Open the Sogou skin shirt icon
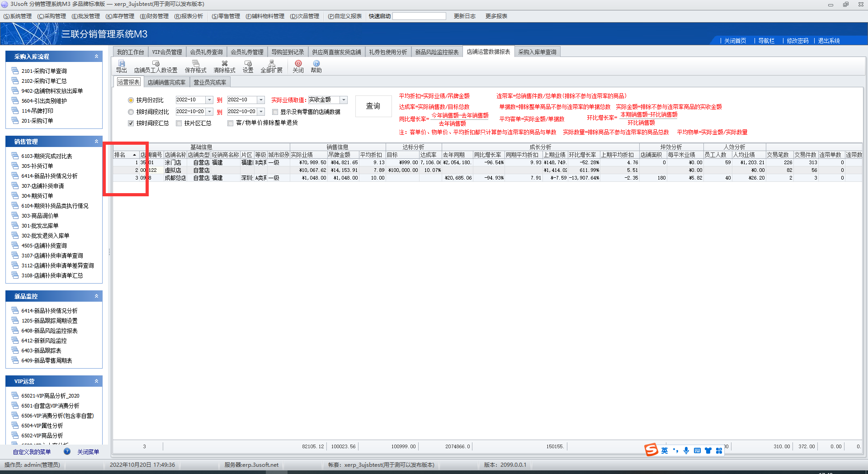The width and height of the screenshot is (868, 474). (x=708, y=450)
